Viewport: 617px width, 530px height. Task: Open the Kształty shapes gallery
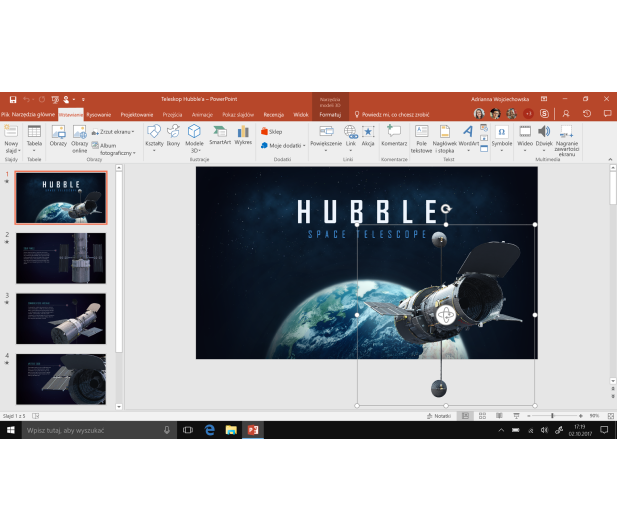pyautogui.click(x=154, y=139)
